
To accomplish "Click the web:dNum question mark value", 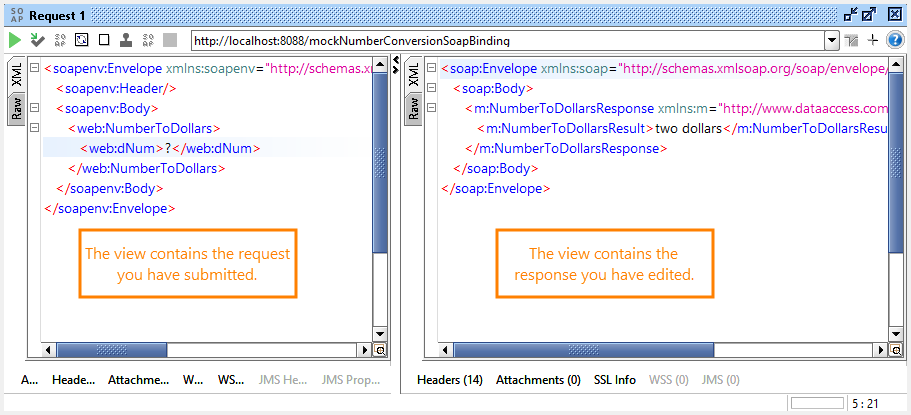I will click(x=168, y=148).
